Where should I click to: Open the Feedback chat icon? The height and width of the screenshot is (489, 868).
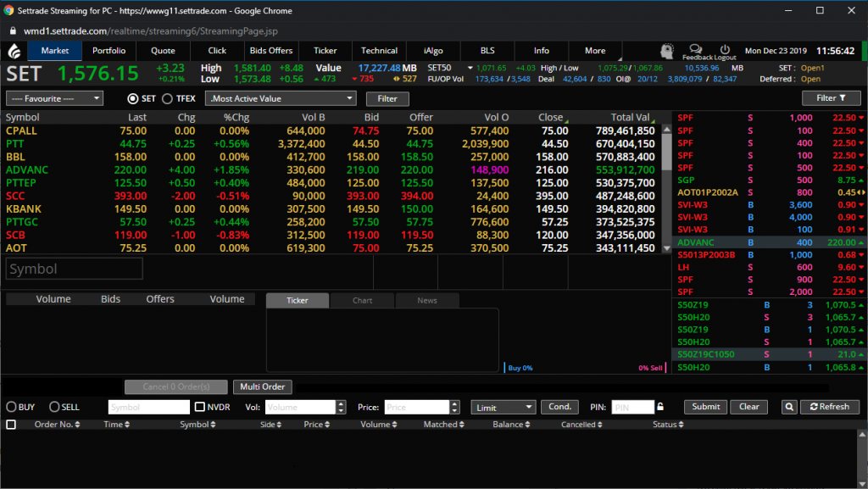(697, 48)
